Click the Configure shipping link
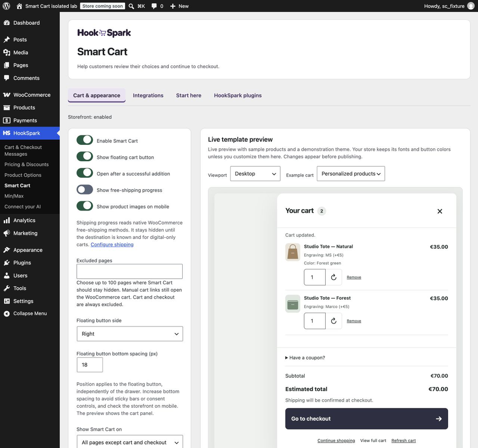 point(112,244)
